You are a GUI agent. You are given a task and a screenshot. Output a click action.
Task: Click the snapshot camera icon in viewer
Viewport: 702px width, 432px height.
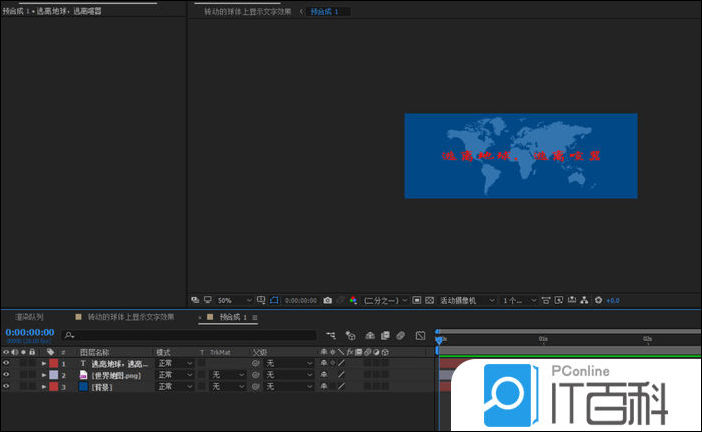click(327, 300)
